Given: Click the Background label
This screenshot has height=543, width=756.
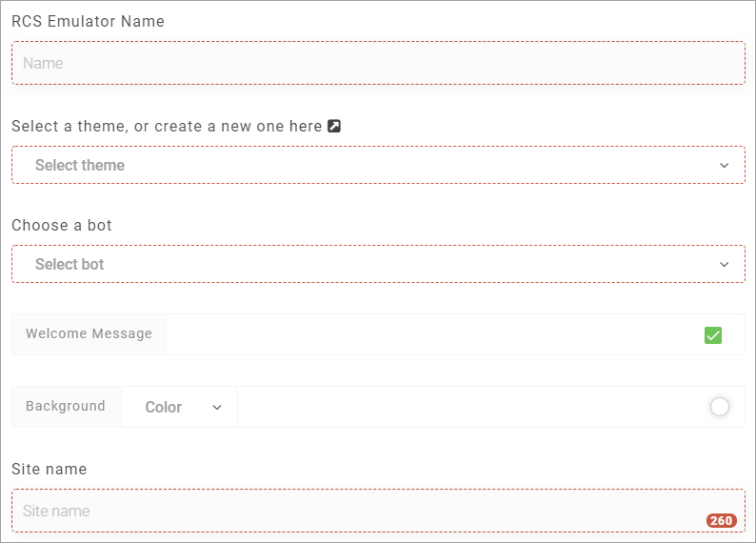Looking at the screenshot, I should coord(66,406).
